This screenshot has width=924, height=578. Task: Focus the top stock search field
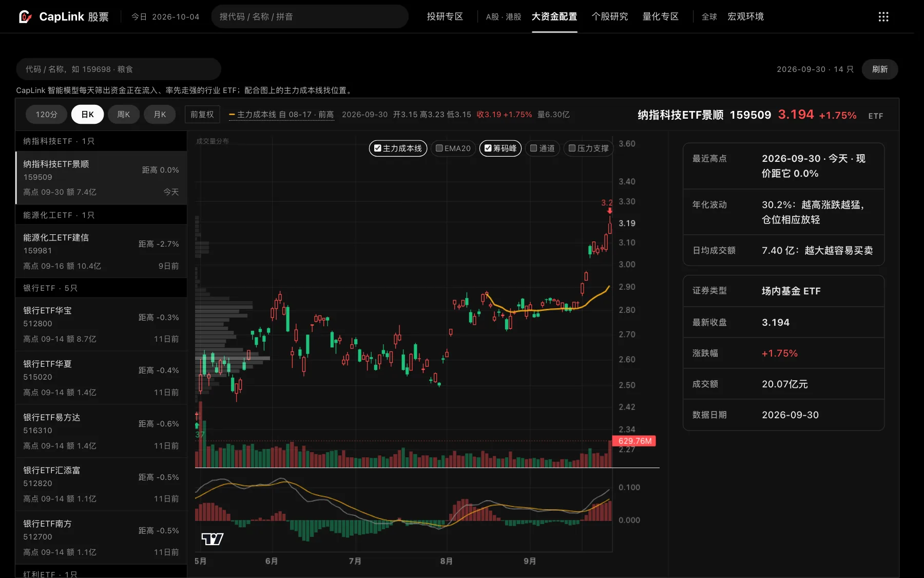point(310,16)
